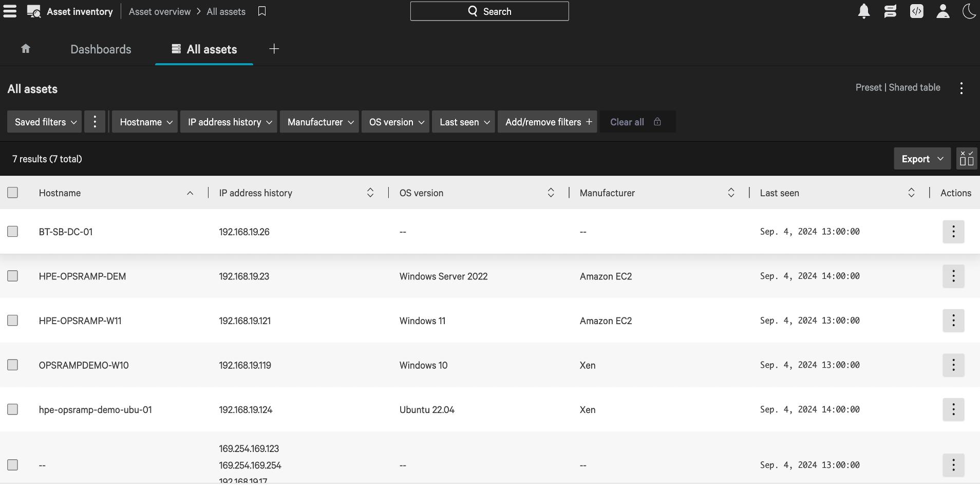Click Add/remove filters button
This screenshot has height=489, width=980.
click(548, 122)
